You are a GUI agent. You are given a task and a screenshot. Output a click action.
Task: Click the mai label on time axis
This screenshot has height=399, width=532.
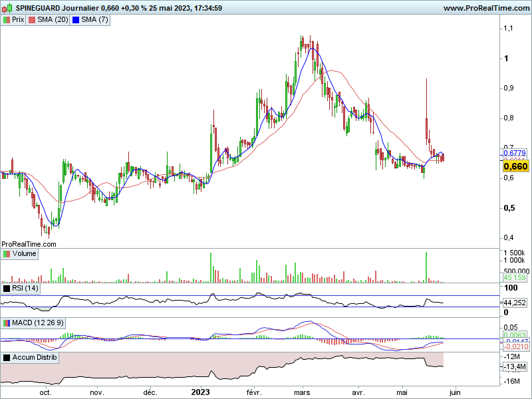[x=402, y=392]
